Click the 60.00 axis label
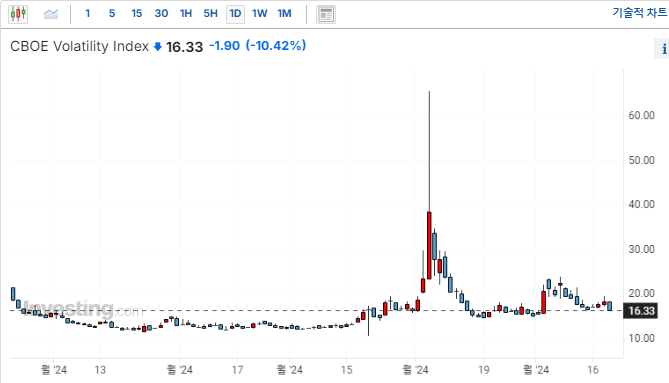This screenshot has width=669, height=383. coord(641,116)
